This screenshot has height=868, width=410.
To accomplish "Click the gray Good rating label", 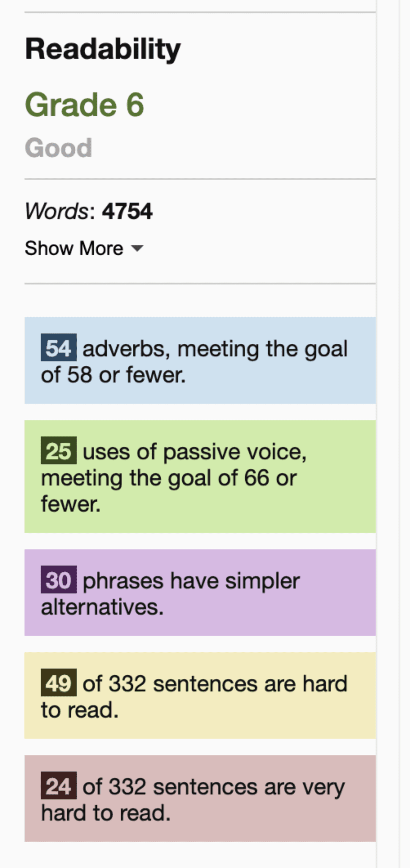I will (x=58, y=147).
